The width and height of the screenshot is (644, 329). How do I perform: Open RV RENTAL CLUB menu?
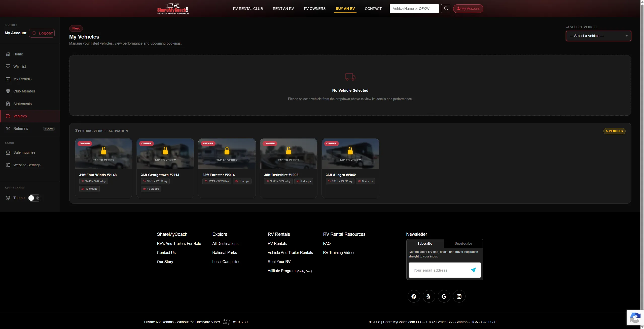coord(248,9)
